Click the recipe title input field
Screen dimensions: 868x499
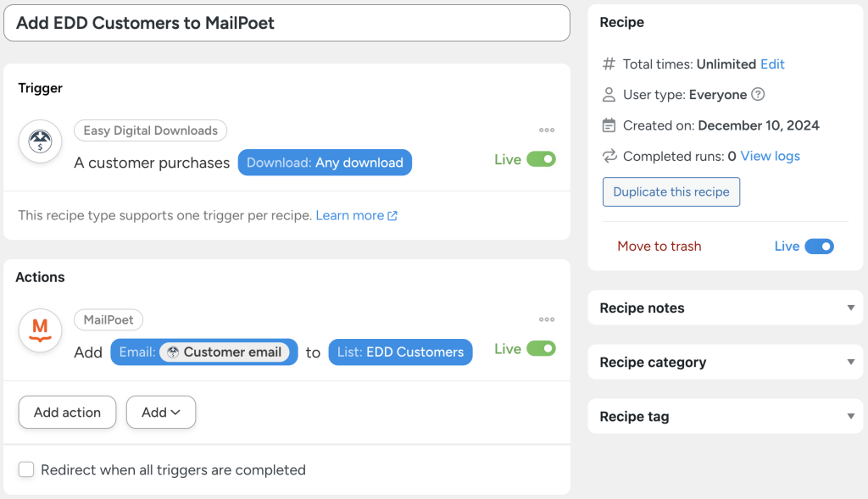click(x=287, y=23)
